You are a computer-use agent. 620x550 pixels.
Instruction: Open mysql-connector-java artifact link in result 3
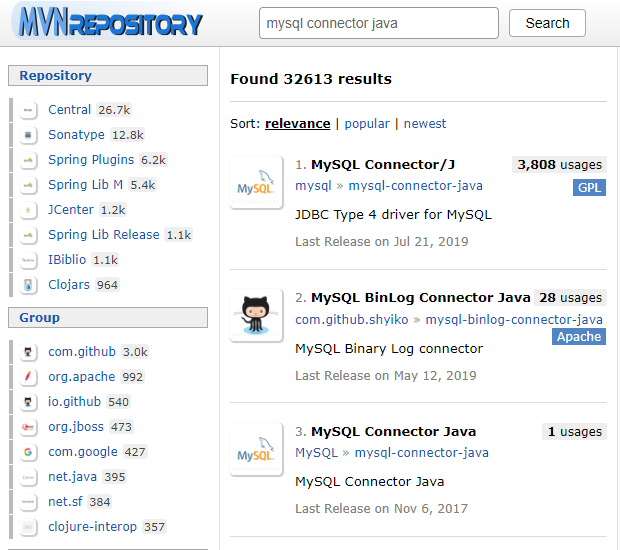[x=422, y=452]
